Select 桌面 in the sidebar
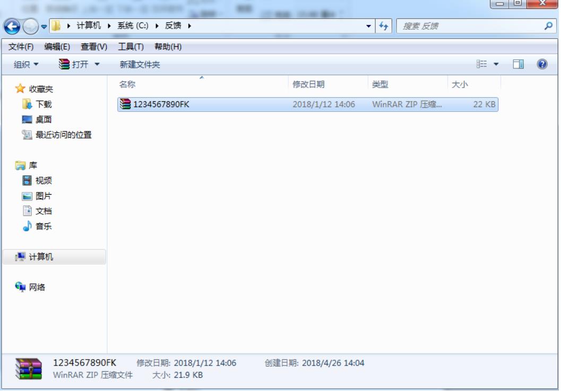This screenshot has width=561, height=392. [43, 120]
